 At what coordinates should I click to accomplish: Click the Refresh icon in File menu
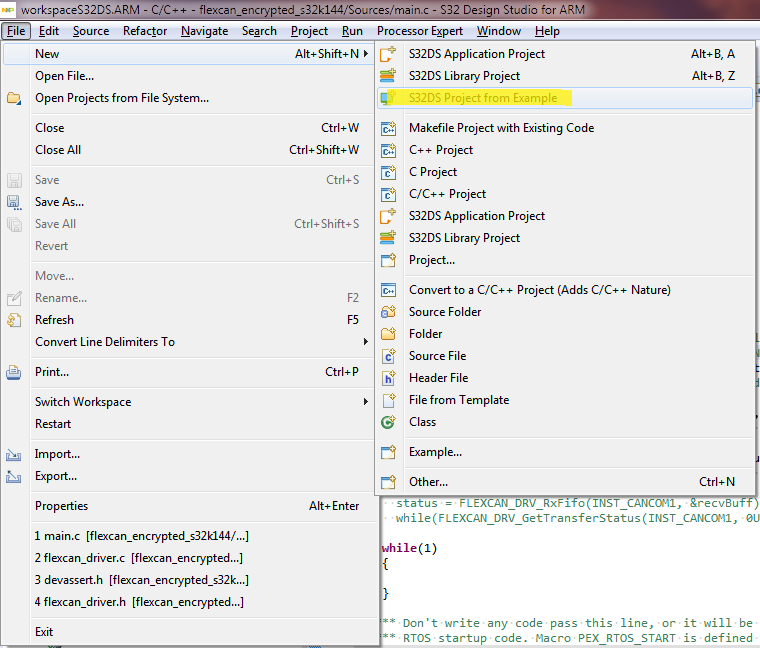14,320
